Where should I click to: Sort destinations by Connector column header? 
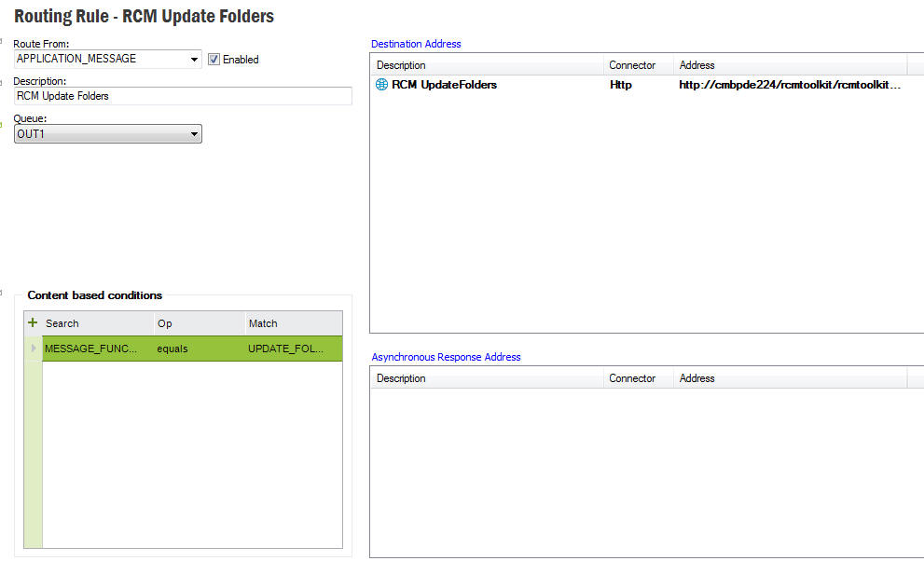(632, 65)
